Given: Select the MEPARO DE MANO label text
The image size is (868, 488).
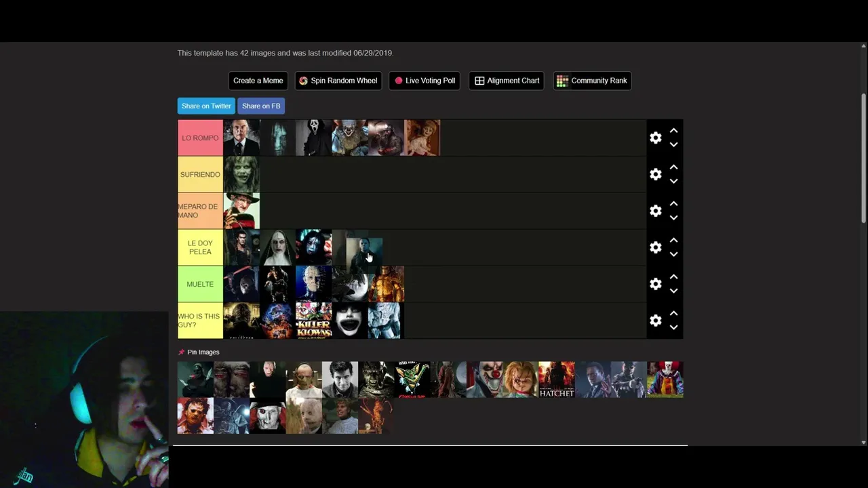Looking at the screenshot, I should [x=198, y=211].
